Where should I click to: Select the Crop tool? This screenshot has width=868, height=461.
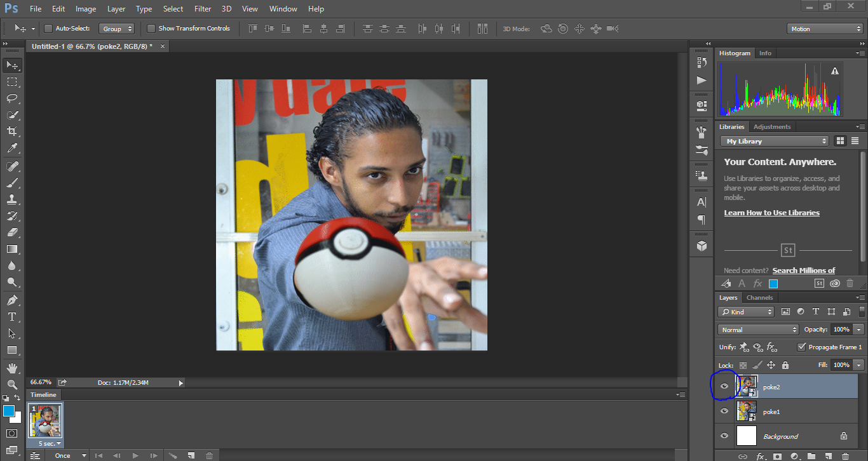(12, 131)
